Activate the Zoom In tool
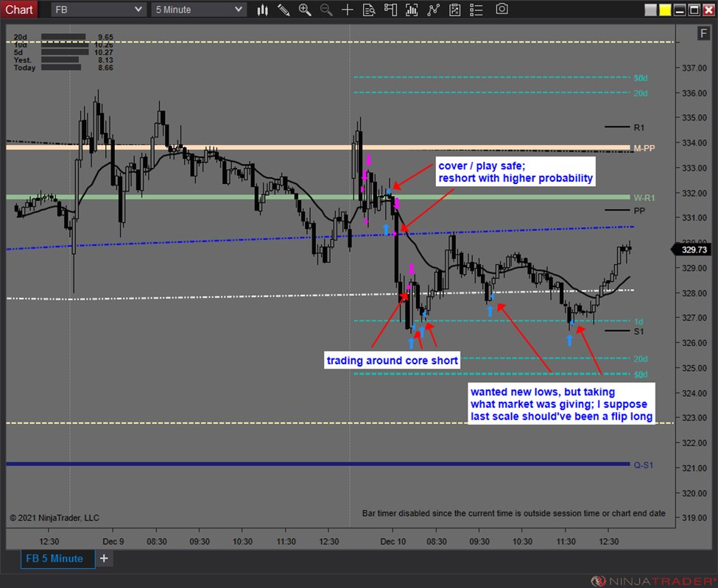 click(303, 10)
